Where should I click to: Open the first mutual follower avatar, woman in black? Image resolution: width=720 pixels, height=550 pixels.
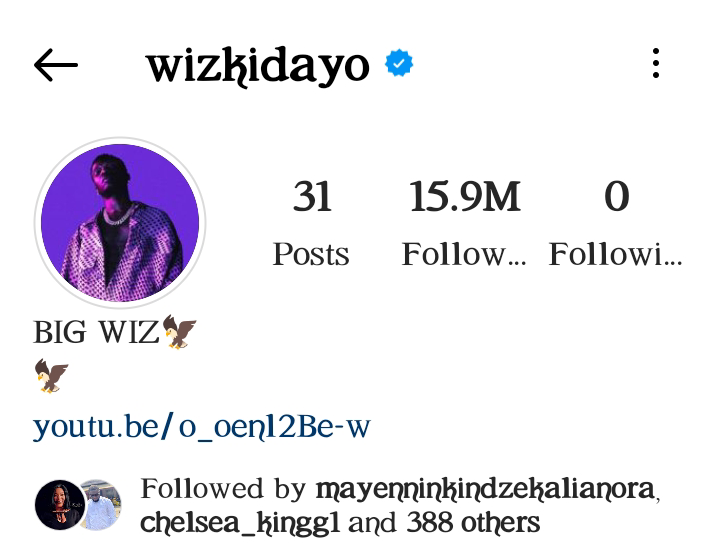pyautogui.click(x=60, y=505)
